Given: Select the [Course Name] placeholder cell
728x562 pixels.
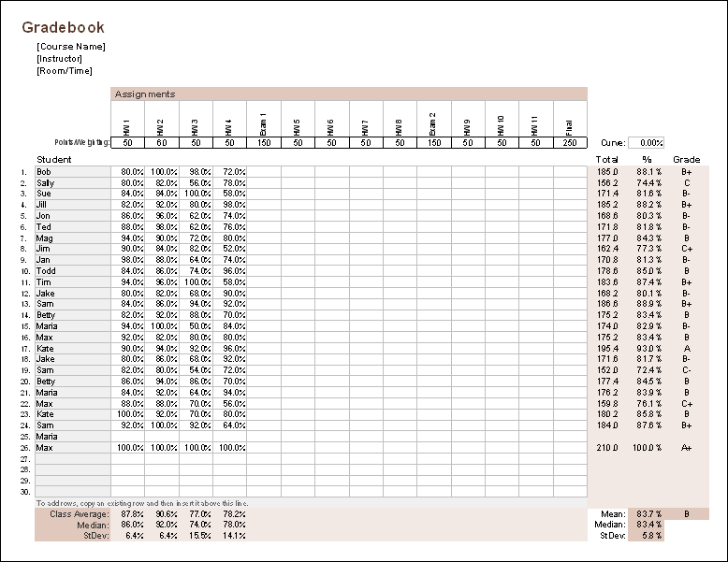Looking at the screenshot, I should (70, 47).
